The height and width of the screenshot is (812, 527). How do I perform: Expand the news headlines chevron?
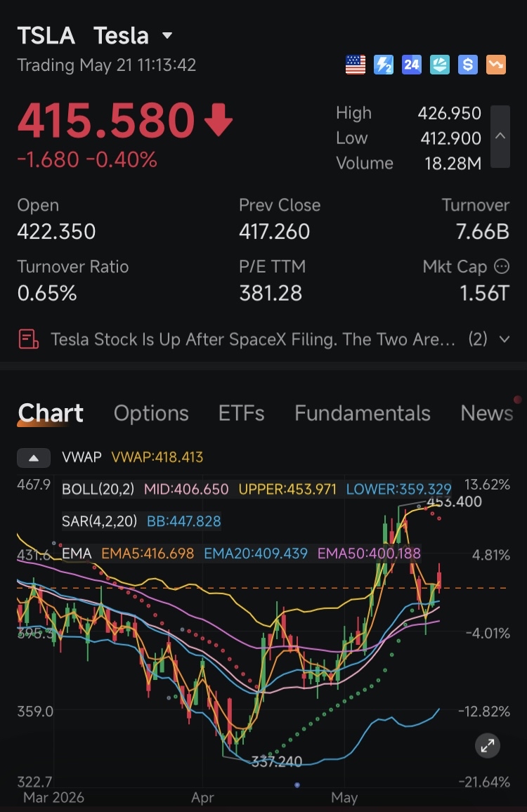[505, 339]
